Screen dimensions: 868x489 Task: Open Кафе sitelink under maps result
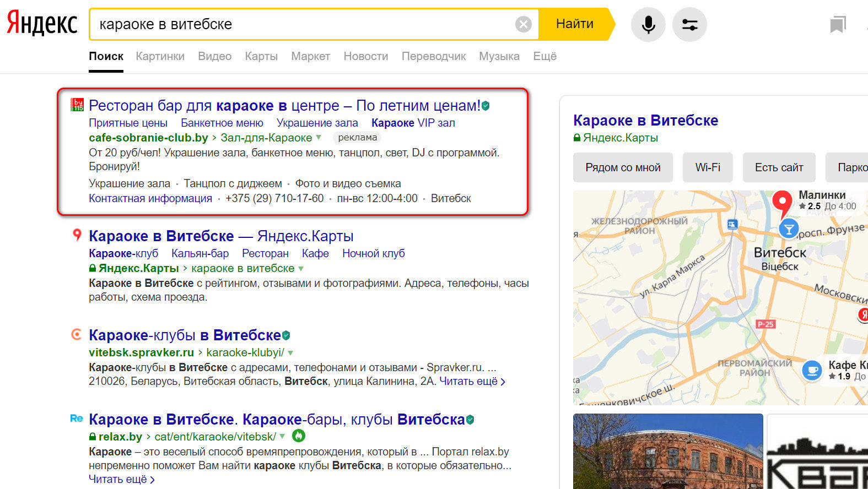315,253
